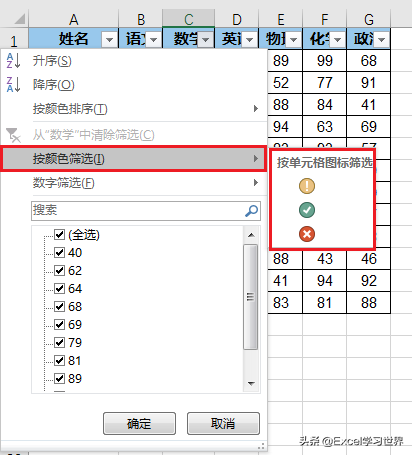Open the 姓名 column filter dropdown
Screen dimensions: 412x455
[x=109, y=40]
